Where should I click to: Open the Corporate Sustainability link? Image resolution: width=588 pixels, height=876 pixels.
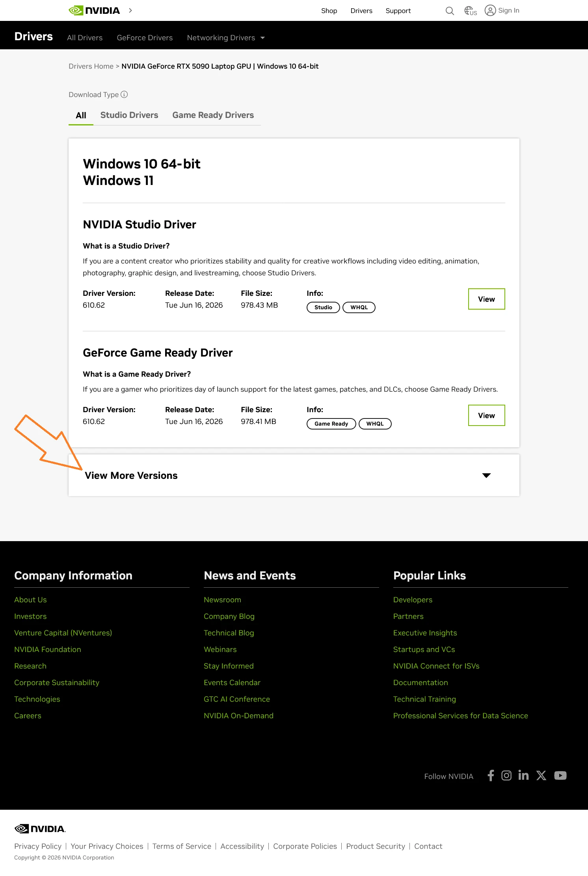tap(57, 682)
